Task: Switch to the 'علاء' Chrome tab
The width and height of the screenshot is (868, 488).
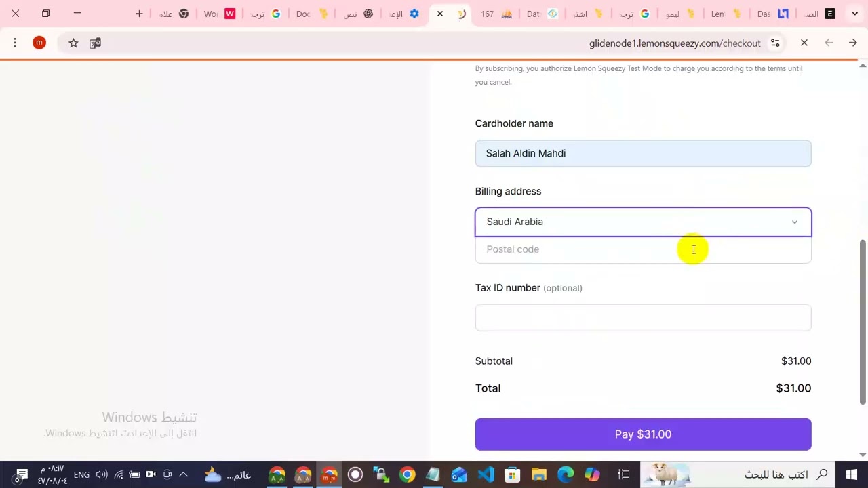Action: coord(174,14)
